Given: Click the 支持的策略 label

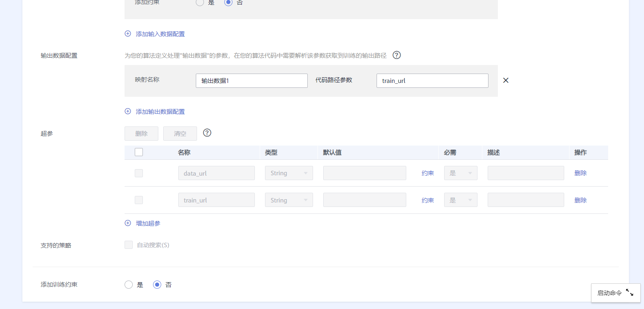Looking at the screenshot, I should click(x=56, y=246).
